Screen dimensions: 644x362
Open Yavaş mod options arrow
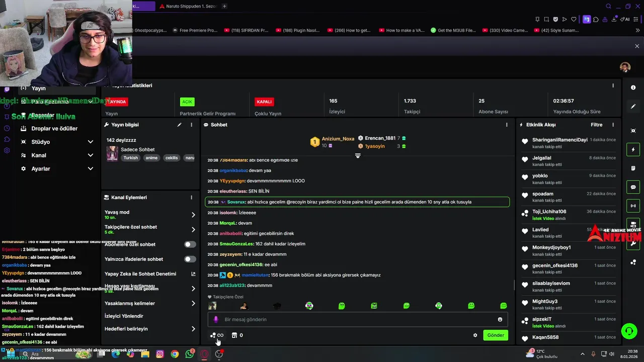pos(193,215)
